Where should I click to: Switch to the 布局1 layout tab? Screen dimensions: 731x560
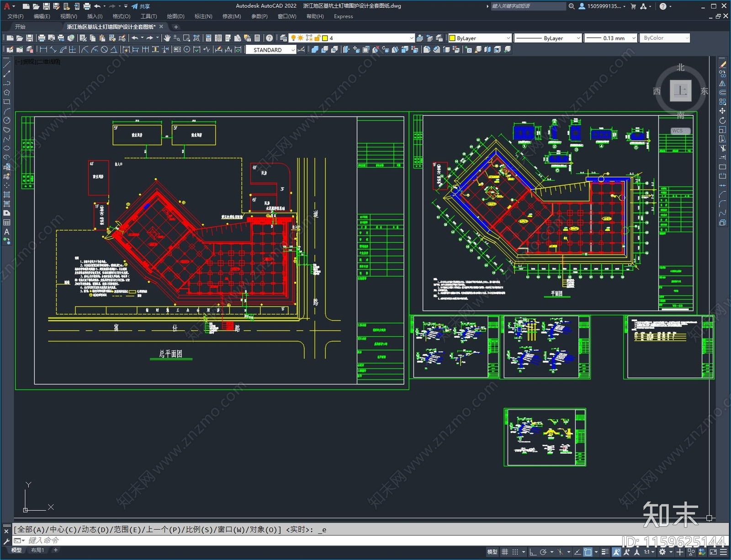(x=37, y=550)
